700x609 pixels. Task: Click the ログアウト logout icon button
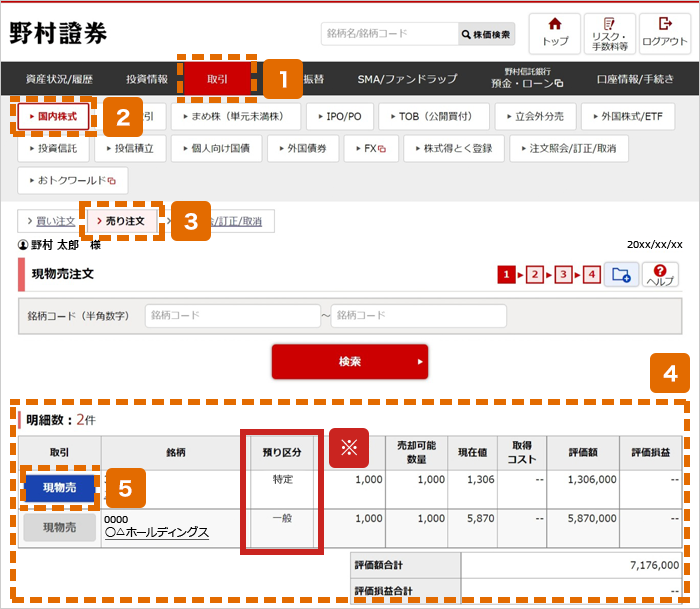click(665, 33)
